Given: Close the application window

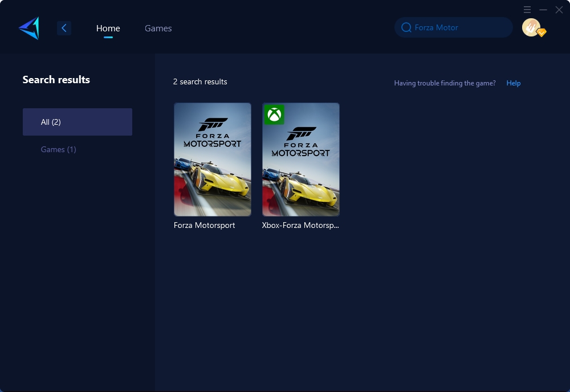Looking at the screenshot, I should pos(559,10).
